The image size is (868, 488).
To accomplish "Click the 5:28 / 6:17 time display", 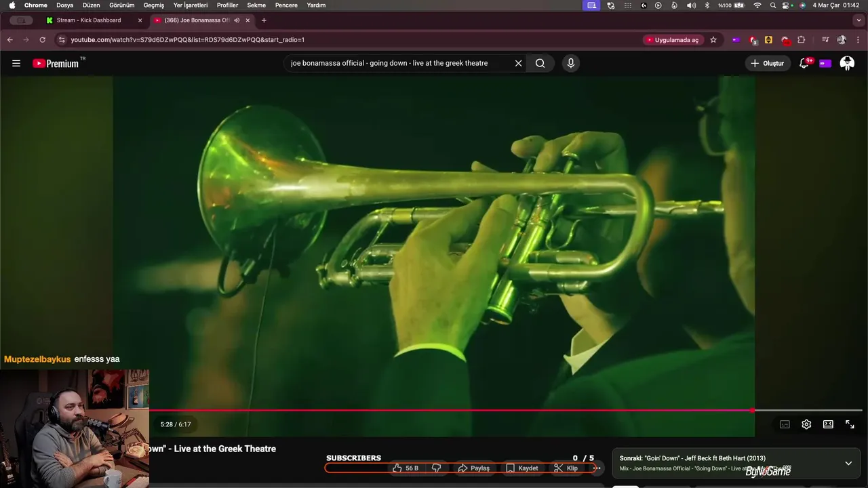I will pyautogui.click(x=176, y=424).
